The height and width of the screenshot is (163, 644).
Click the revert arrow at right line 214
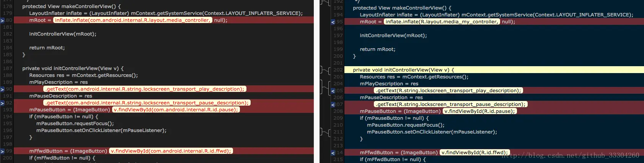click(x=333, y=153)
